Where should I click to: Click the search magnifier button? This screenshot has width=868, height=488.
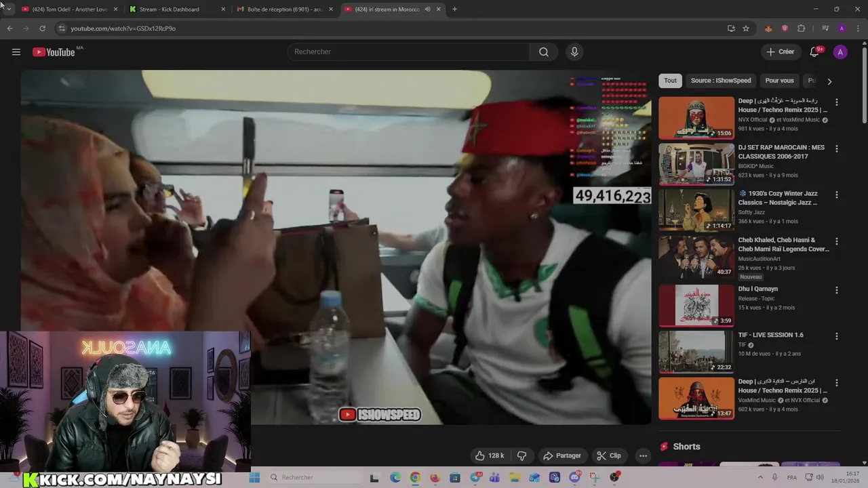click(544, 52)
